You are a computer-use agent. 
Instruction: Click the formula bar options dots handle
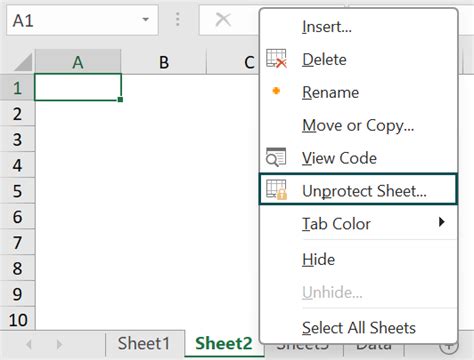178,19
